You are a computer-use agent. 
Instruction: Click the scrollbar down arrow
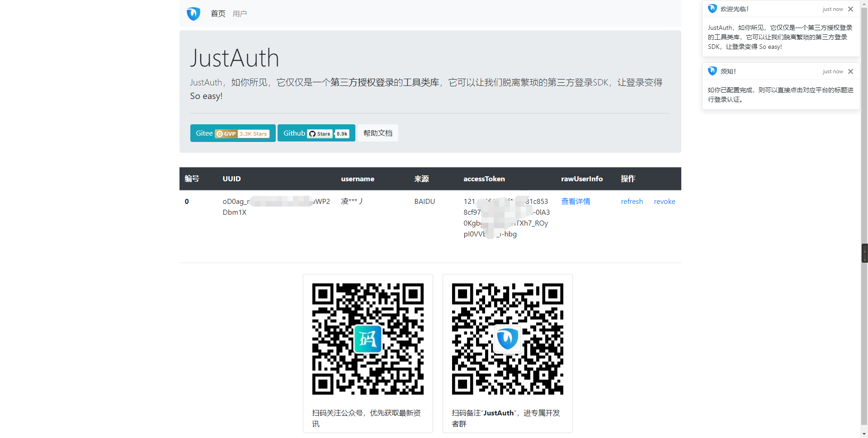point(864,434)
